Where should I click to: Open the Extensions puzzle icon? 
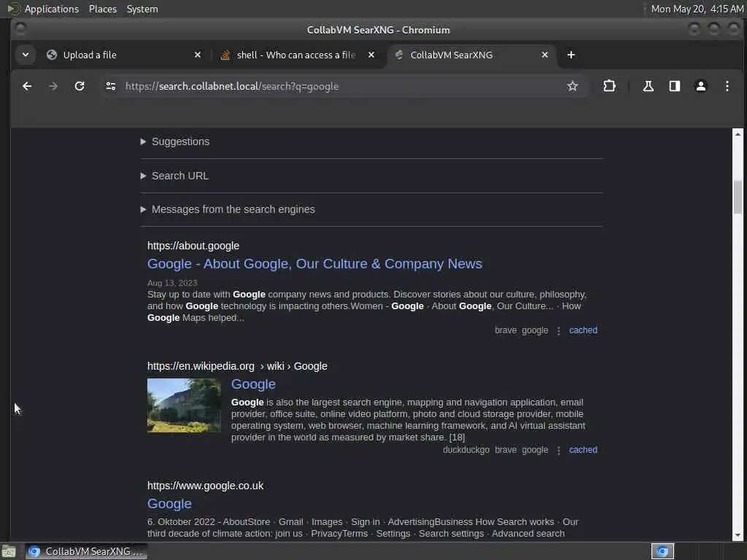(609, 86)
